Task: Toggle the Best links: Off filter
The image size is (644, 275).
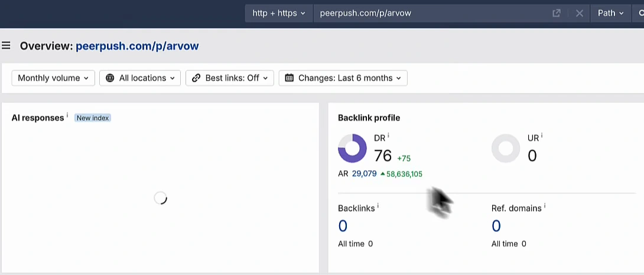Action: (230, 78)
